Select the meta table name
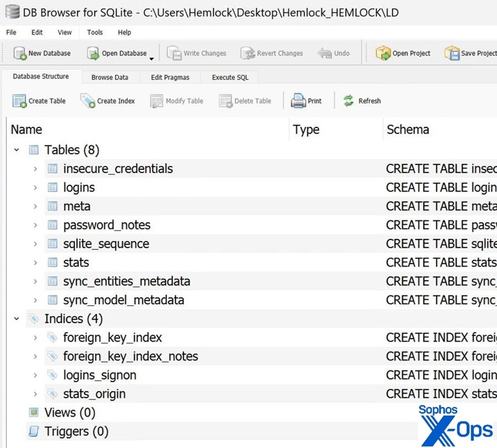497x448 pixels. pyautogui.click(x=76, y=206)
